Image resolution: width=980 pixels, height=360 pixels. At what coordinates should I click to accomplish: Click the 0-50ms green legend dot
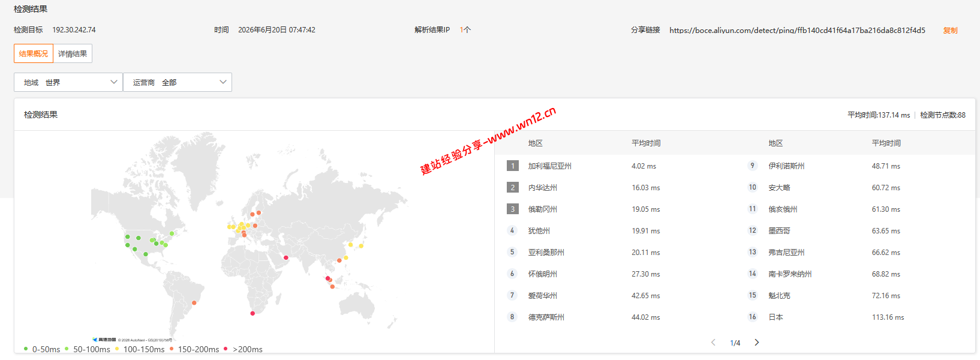(x=26, y=349)
